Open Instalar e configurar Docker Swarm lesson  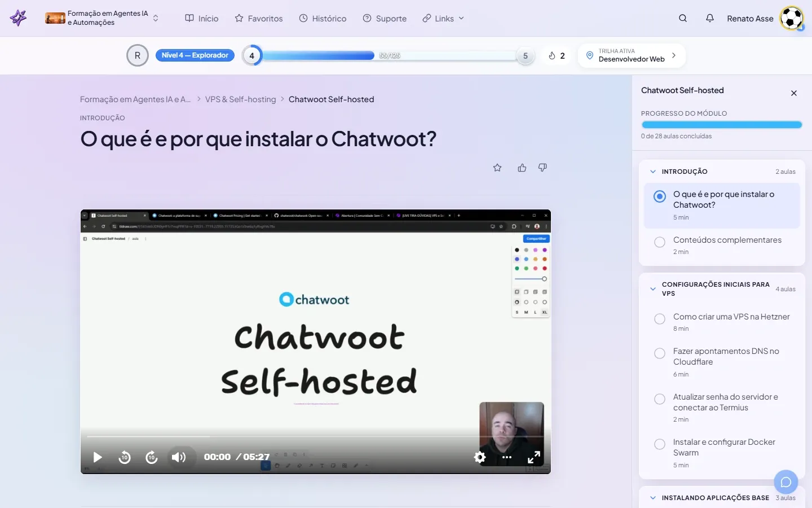(722, 453)
